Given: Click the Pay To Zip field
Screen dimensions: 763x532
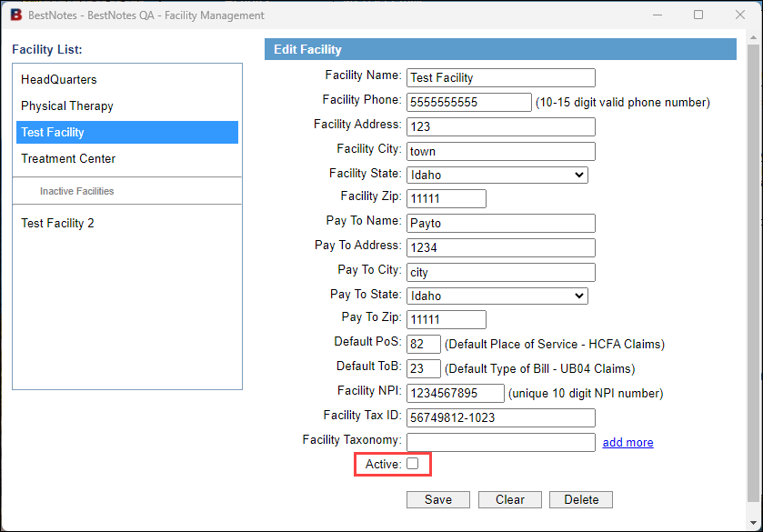Looking at the screenshot, I should pos(447,320).
